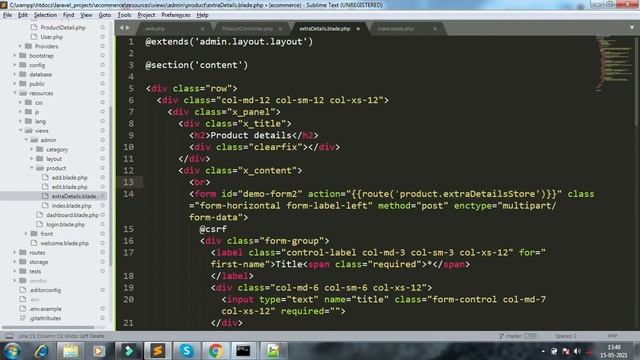Click the PHP syntax selector in status bar

point(612,336)
